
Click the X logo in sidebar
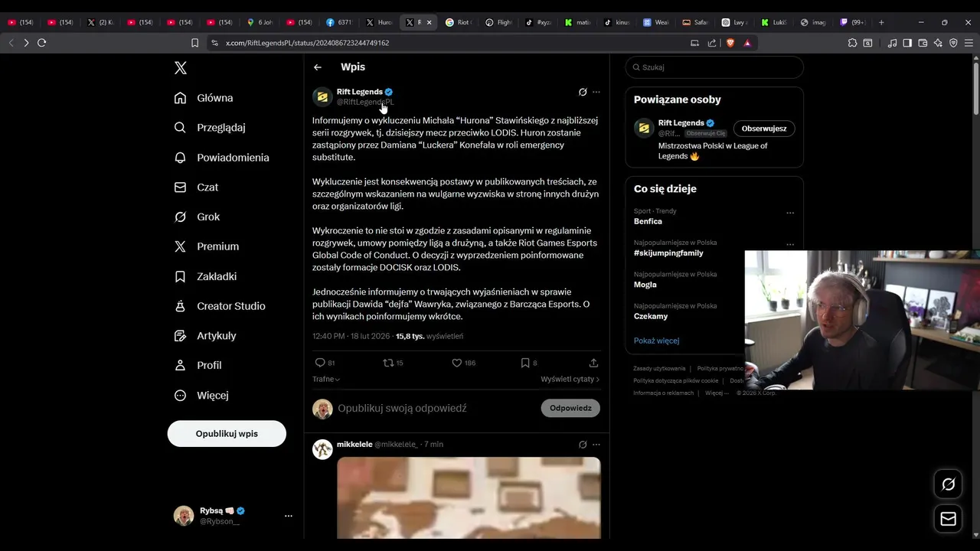[x=181, y=68]
